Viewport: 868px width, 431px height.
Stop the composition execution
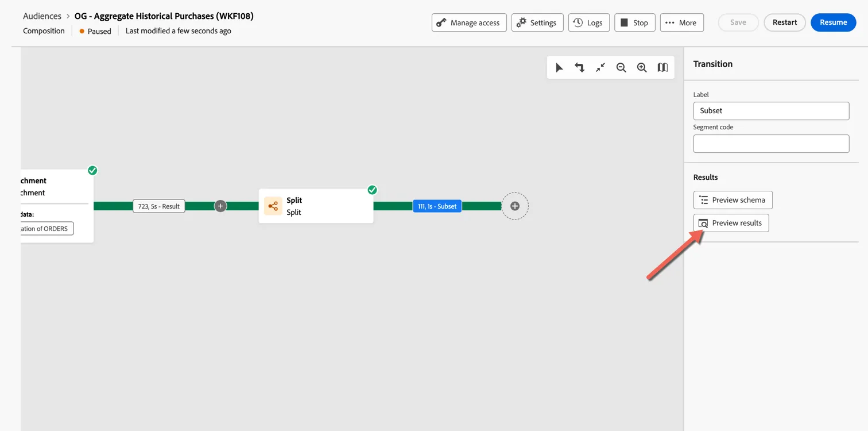pos(635,22)
